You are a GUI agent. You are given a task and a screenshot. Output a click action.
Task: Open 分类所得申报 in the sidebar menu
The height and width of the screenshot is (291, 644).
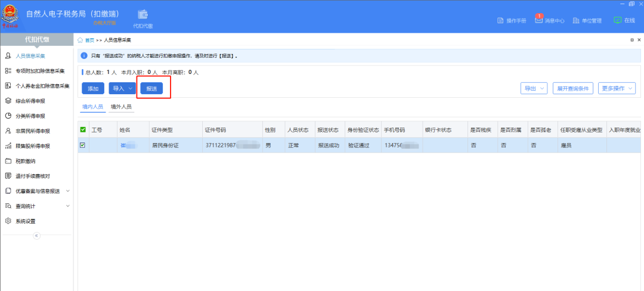tap(30, 116)
